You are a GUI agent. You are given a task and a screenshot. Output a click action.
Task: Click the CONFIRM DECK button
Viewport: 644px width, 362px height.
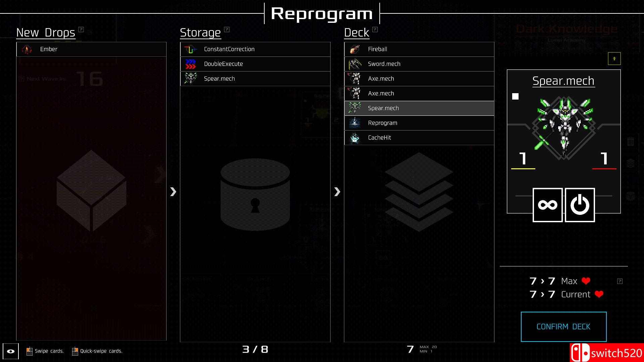click(563, 326)
